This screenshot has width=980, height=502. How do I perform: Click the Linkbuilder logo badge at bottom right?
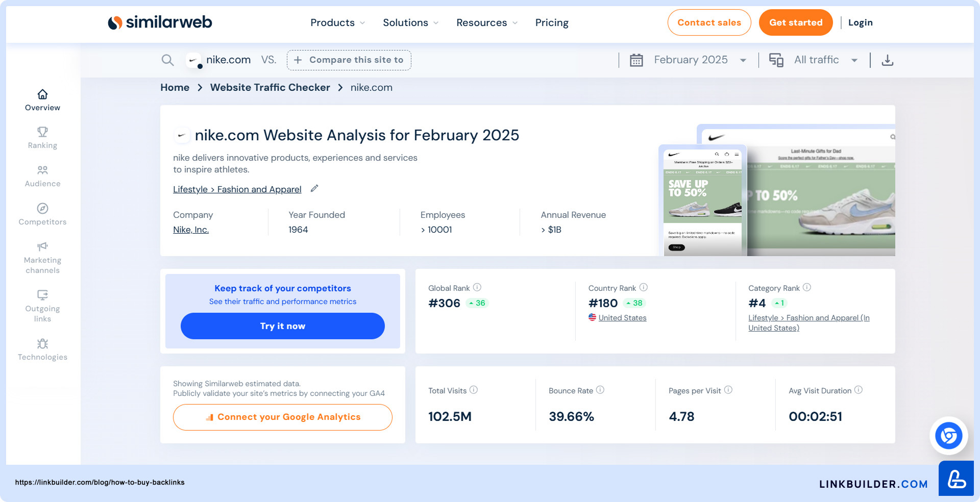(956, 479)
